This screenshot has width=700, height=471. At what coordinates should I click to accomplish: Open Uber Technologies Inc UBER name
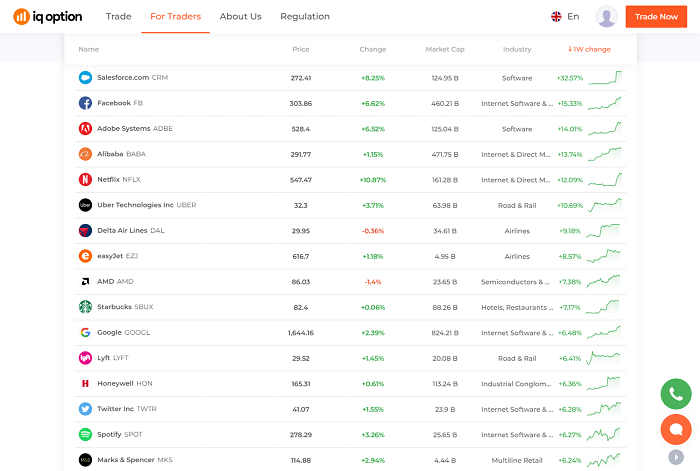(147, 205)
